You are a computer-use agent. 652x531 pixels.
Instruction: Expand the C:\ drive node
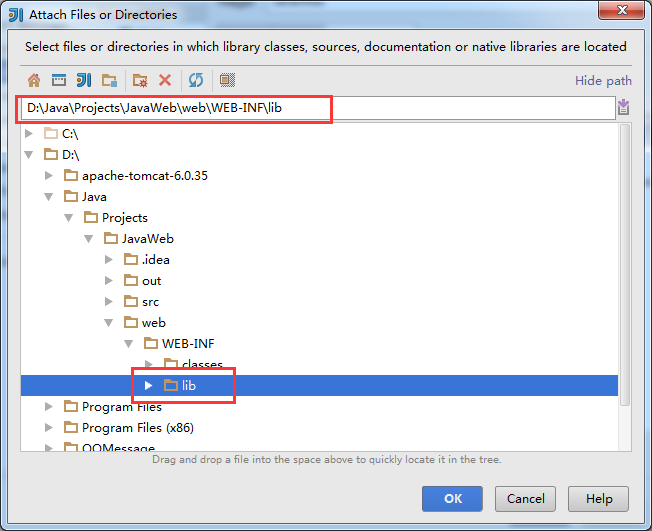pos(29,133)
